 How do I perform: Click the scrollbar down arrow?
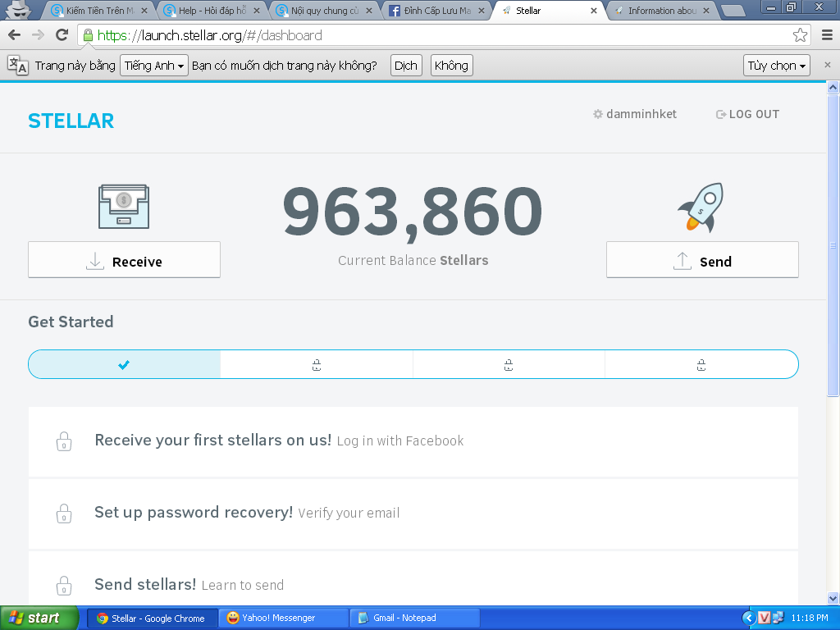click(x=833, y=598)
